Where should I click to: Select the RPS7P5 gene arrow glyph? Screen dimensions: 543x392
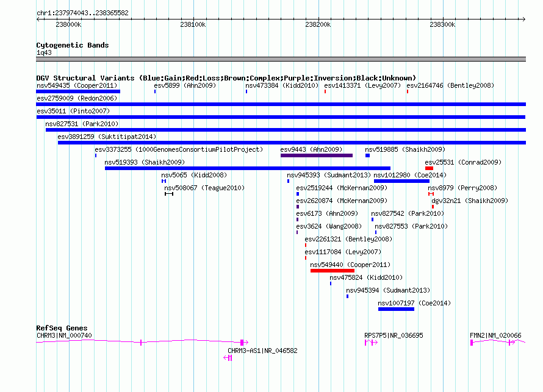tap(371, 343)
